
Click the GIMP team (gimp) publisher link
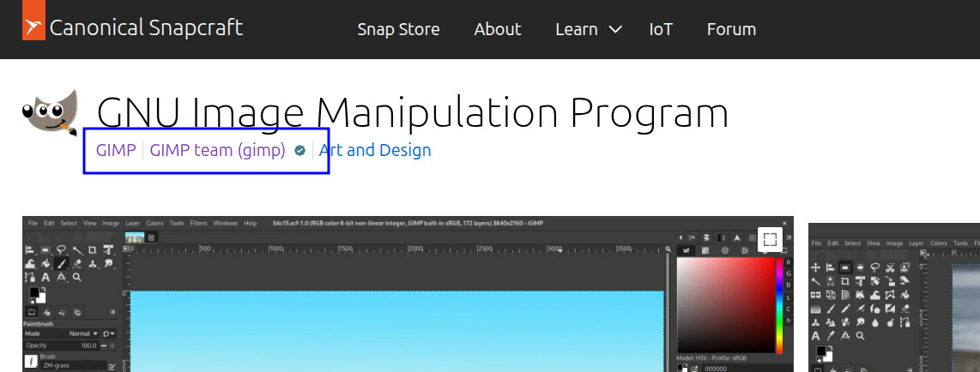pyautogui.click(x=217, y=151)
